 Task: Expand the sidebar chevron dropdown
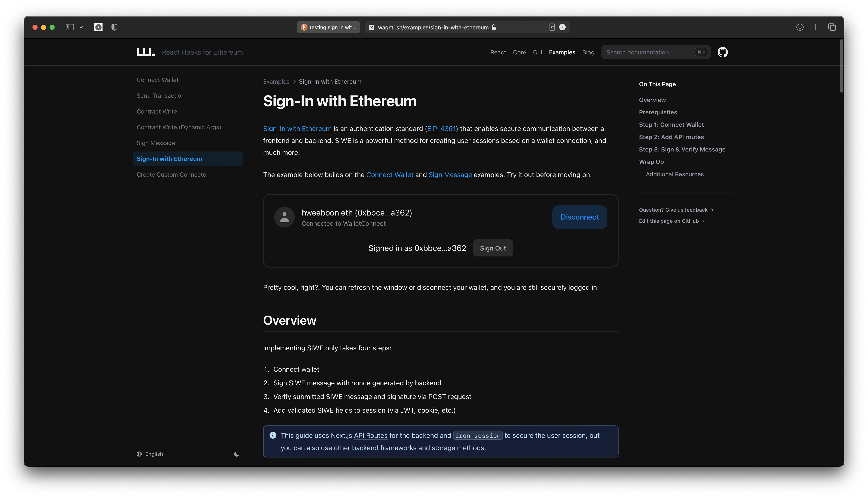coord(81,27)
